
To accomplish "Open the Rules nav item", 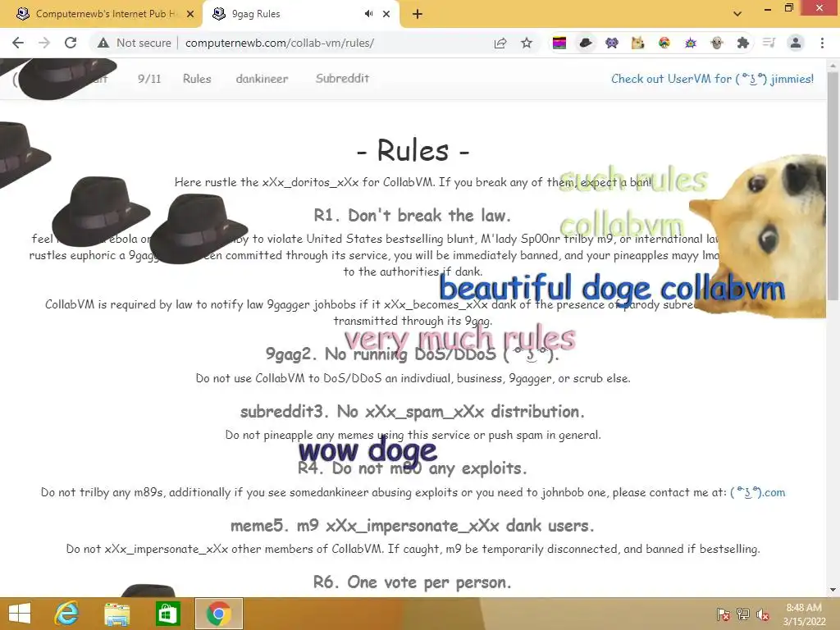I will tap(197, 79).
